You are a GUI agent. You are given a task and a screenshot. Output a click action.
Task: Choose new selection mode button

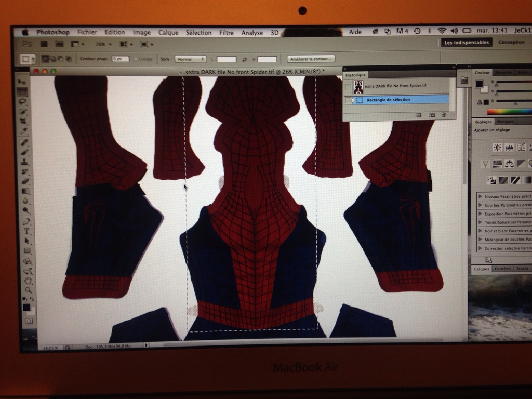point(45,59)
